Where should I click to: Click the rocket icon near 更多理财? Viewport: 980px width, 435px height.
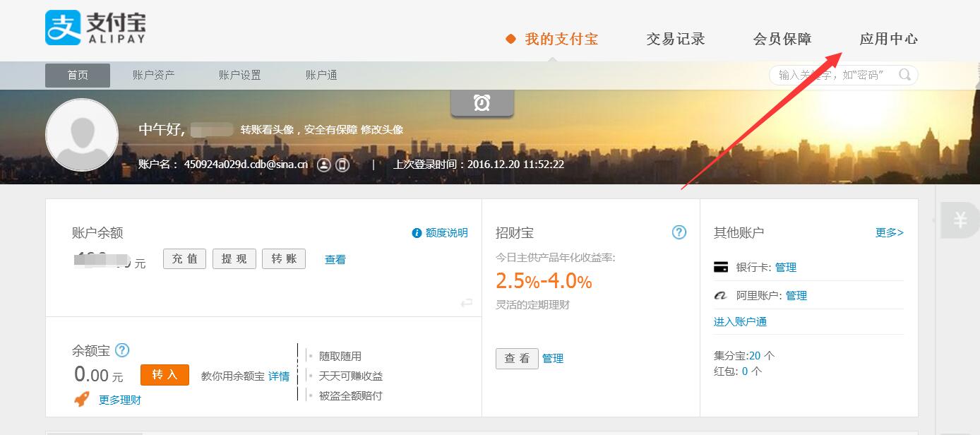point(82,399)
